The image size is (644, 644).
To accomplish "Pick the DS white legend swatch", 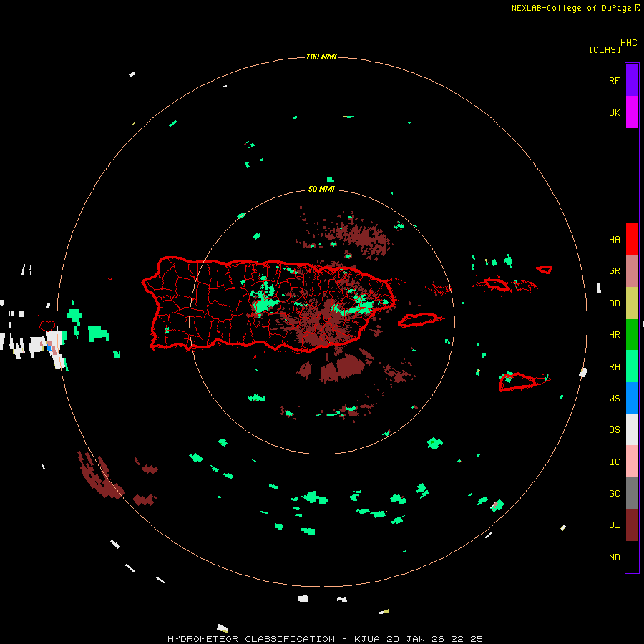I will [632, 429].
